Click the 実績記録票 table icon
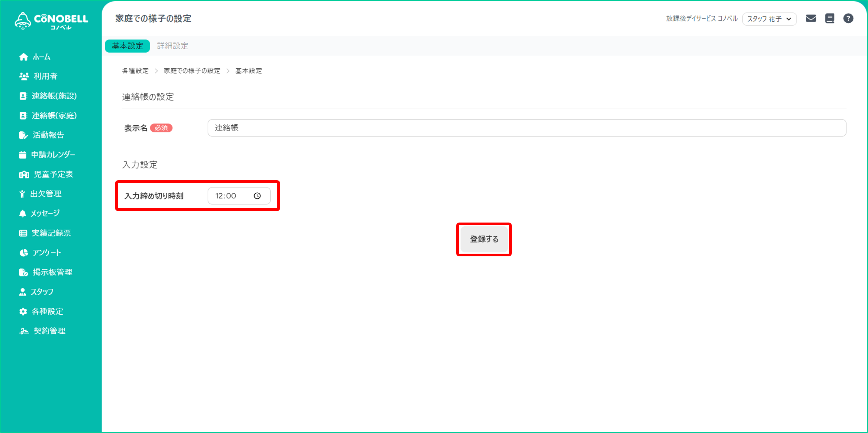The width and height of the screenshot is (868, 433). (x=23, y=233)
